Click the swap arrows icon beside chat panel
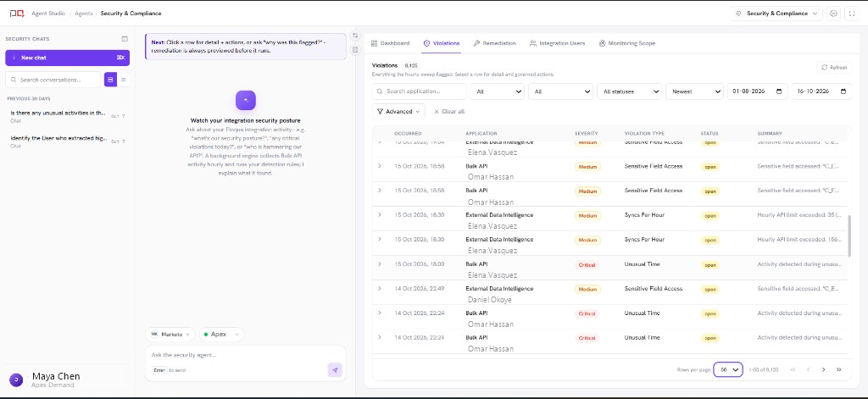 (x=355, y=36)
